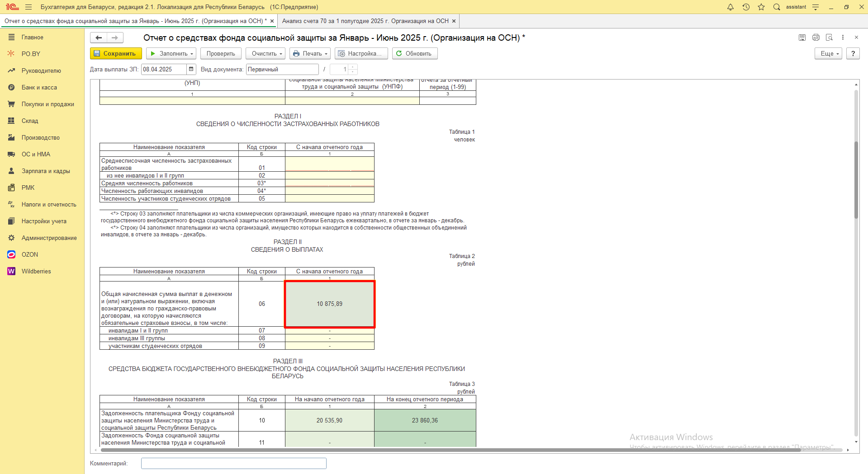Open search with magnifier icon
868x474 pixels.
(x=777, y=7)
